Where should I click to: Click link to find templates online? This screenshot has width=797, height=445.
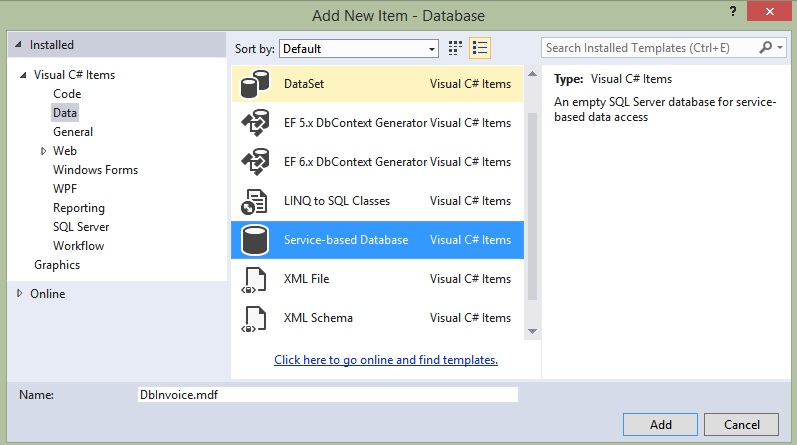coord(385,360)
